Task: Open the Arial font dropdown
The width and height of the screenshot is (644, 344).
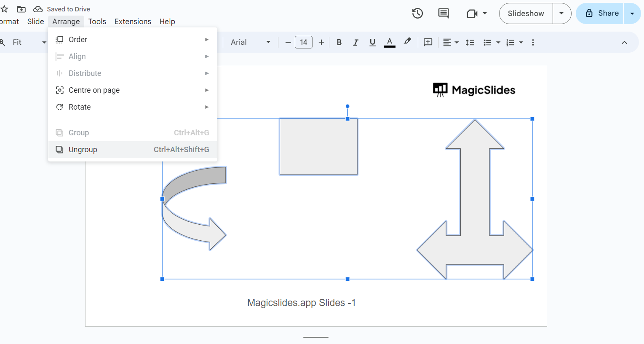Action: click(x=250, y=42)
